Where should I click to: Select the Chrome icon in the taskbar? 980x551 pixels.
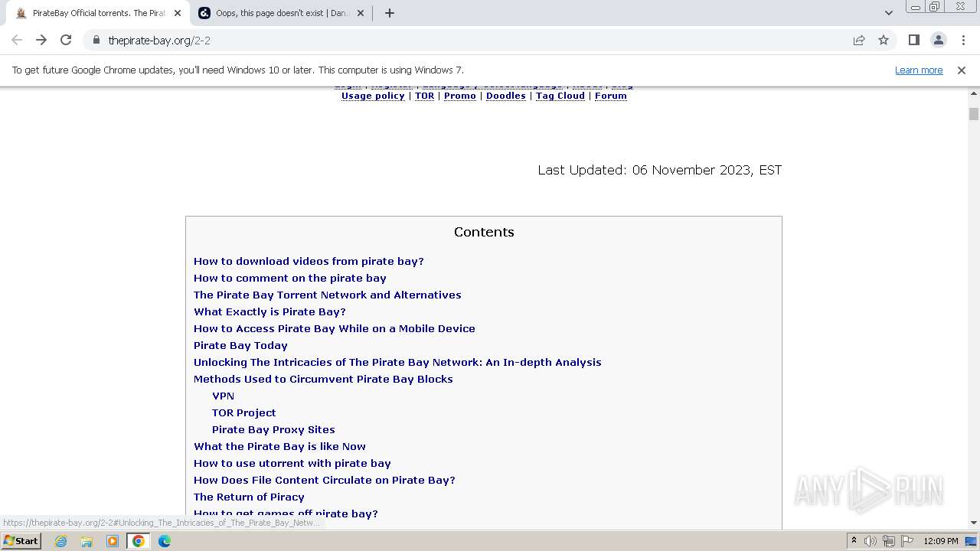click(139, 541)
